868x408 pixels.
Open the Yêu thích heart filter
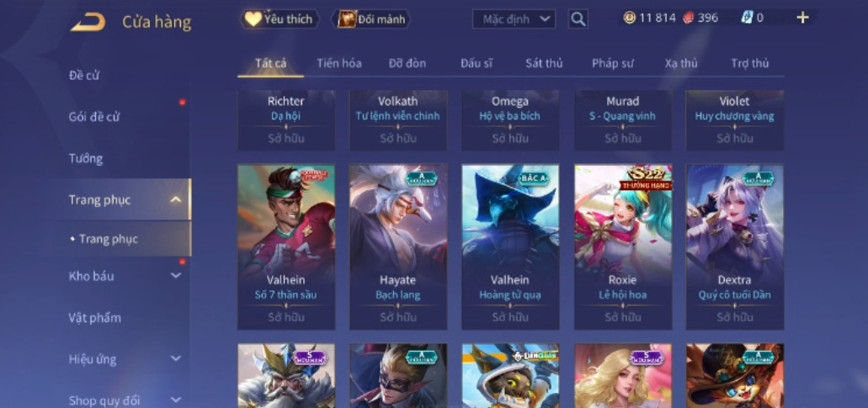[x=280, y=19]
